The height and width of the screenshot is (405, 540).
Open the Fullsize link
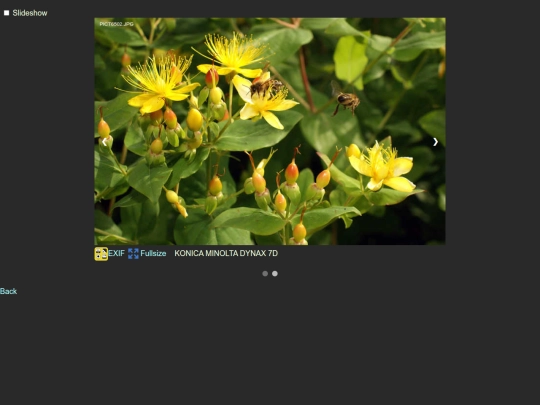pyautogui.click(x=153, y=253)
